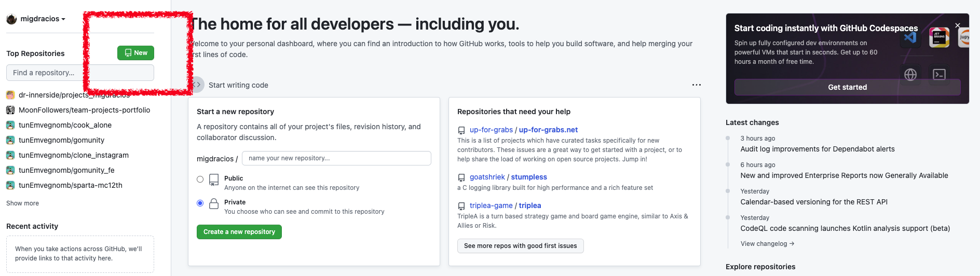Open the View changelog link
This screenshot has width=980, height=276.
[767, 244]
